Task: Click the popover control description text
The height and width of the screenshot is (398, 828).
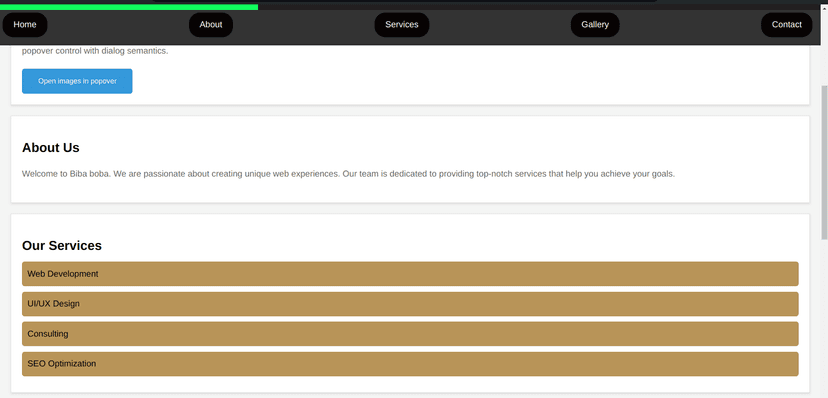Action: (95, 52)
